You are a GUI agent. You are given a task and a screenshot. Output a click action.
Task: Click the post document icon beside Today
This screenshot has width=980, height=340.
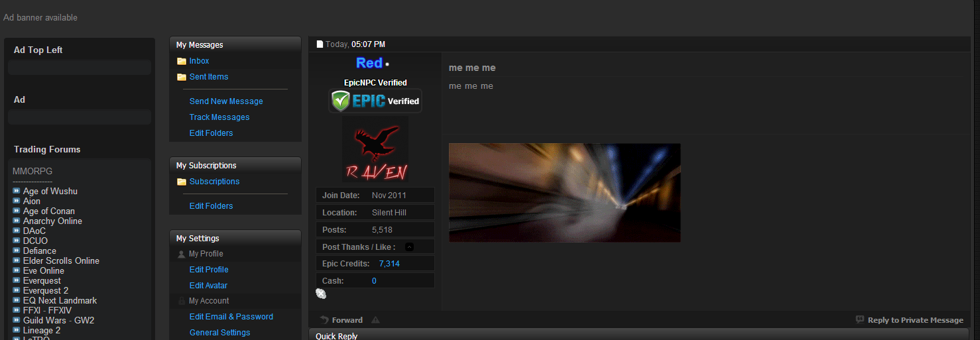click(320, 44)
